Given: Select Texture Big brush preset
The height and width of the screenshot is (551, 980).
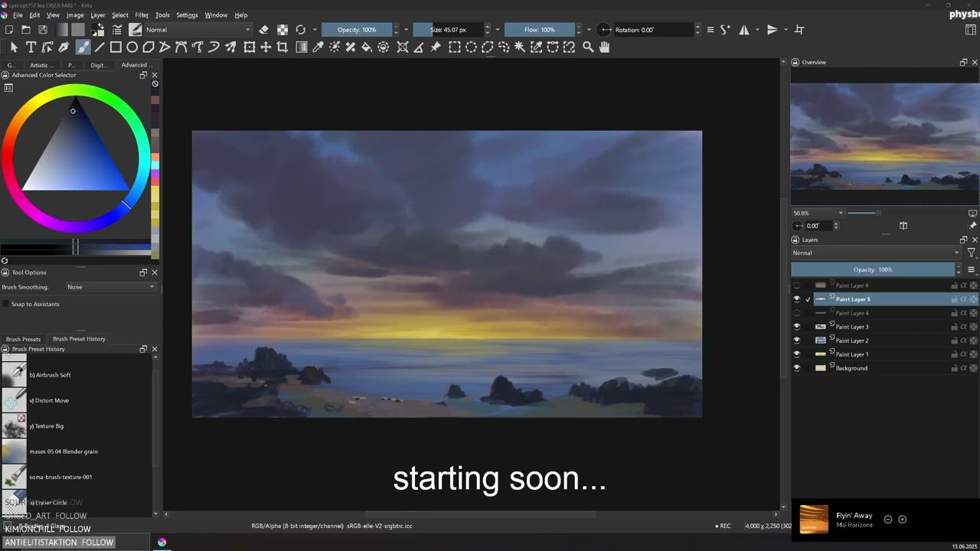Looking at the screenshot, I should 77,425.
